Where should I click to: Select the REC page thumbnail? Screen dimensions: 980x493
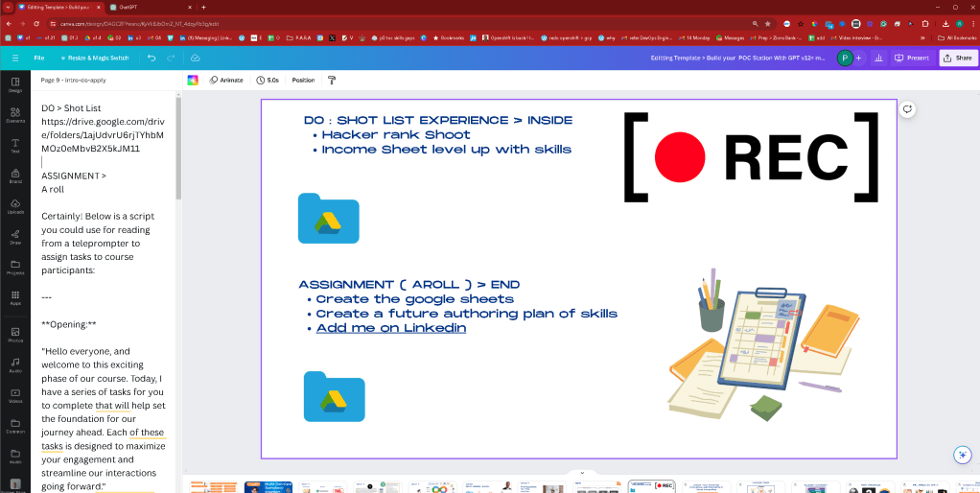651,486
